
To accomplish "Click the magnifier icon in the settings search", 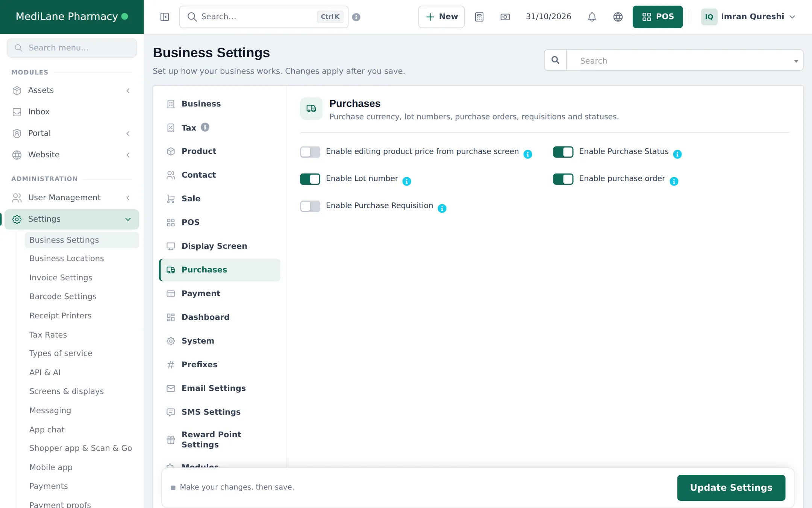I will 555,60.
